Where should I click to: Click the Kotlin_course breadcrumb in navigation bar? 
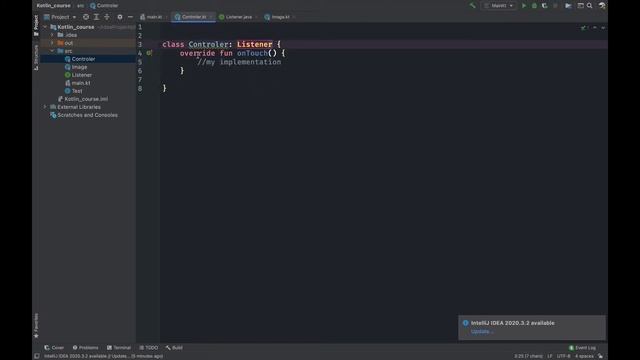point(53,6)
